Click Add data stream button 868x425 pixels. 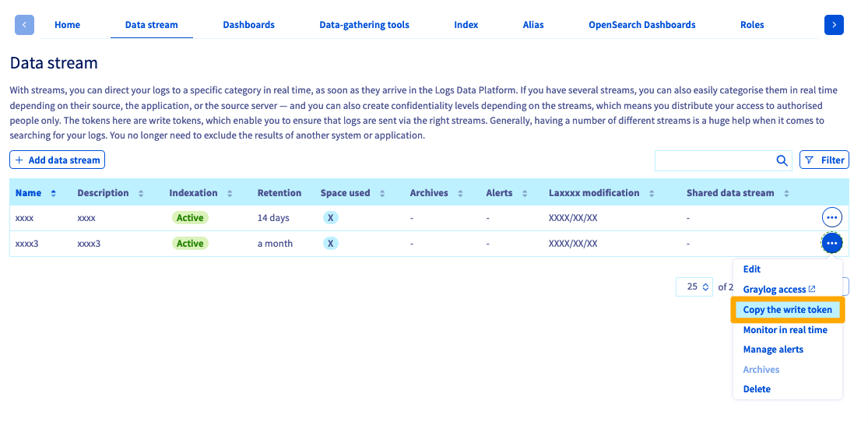(57, 160)
